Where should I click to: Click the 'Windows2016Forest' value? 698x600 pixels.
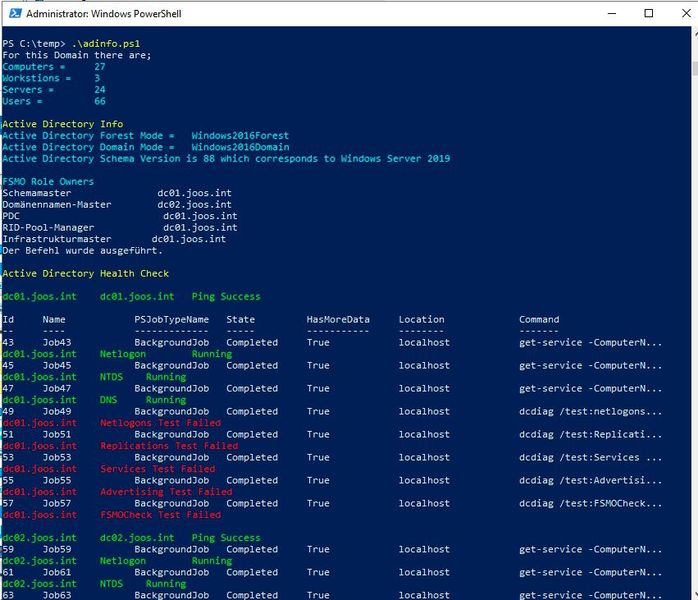point(240,136)
